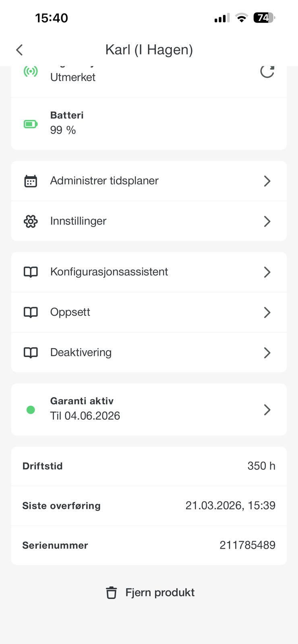Open the Konfigurasjonsassistent menu entry
The width and height of the screenshot is (298, 644).
pos(149,272)
